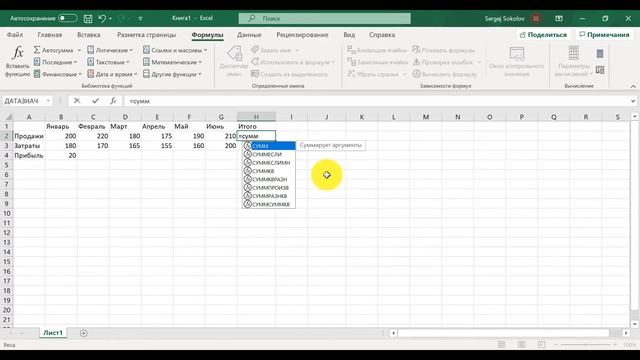
Task: Click the Поделиться button
Action: pos(543,35)
